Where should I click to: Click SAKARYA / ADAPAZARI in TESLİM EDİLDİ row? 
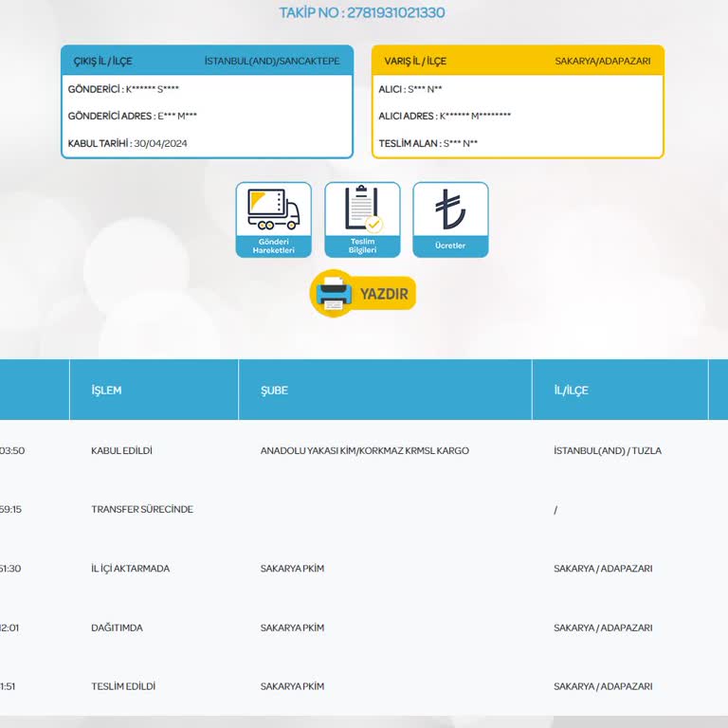click(x=603, y=686)
